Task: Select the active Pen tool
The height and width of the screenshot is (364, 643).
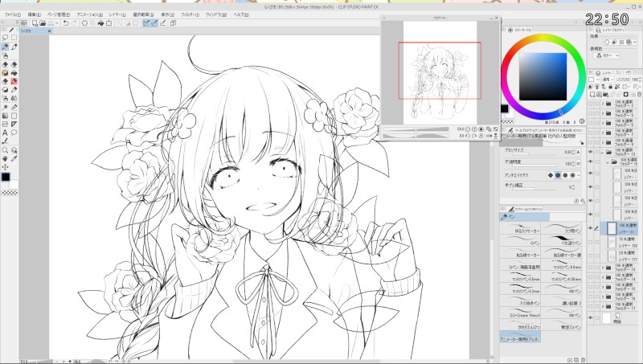Action: (6, 47)
